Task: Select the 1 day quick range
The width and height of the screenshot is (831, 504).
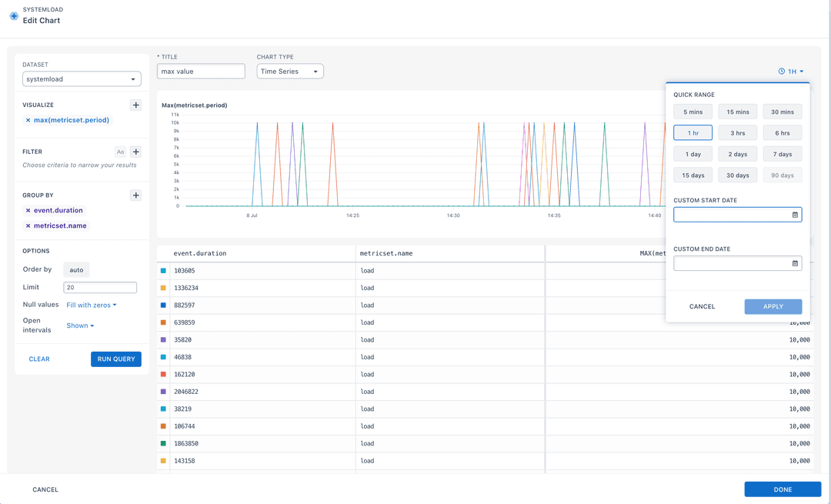Action: pyautogui.click(x=692, y=153)
